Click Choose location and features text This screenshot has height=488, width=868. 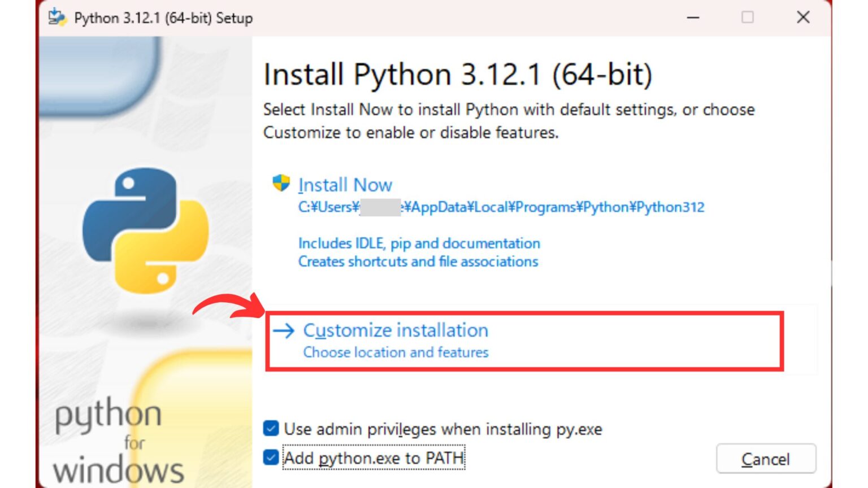pyautogui.click(x=395, y=352)
